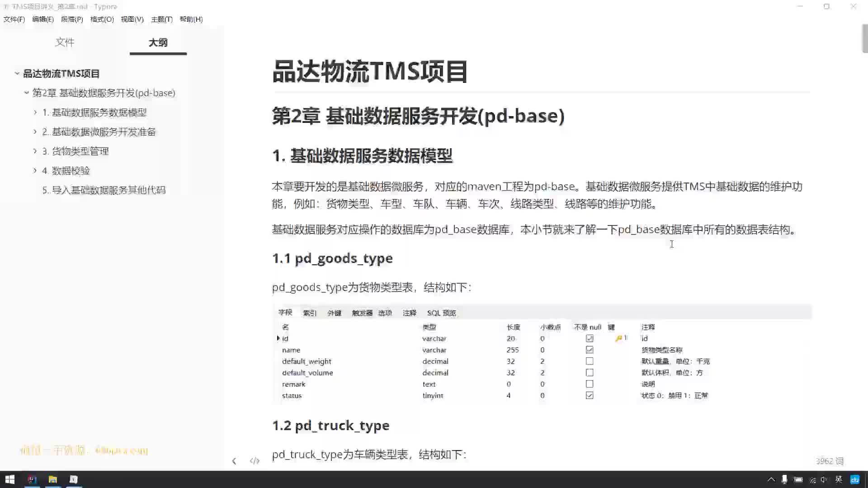Click the tinyint type cell in status row
This screenshot has width=868, height=488.
click(x=433, y=395)
